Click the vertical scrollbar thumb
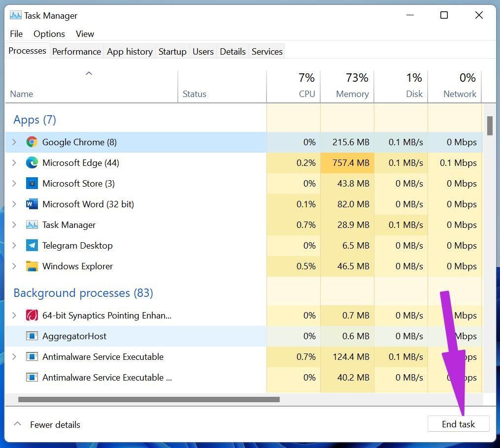This screenshot has width=500, height=448. (490, 126)
